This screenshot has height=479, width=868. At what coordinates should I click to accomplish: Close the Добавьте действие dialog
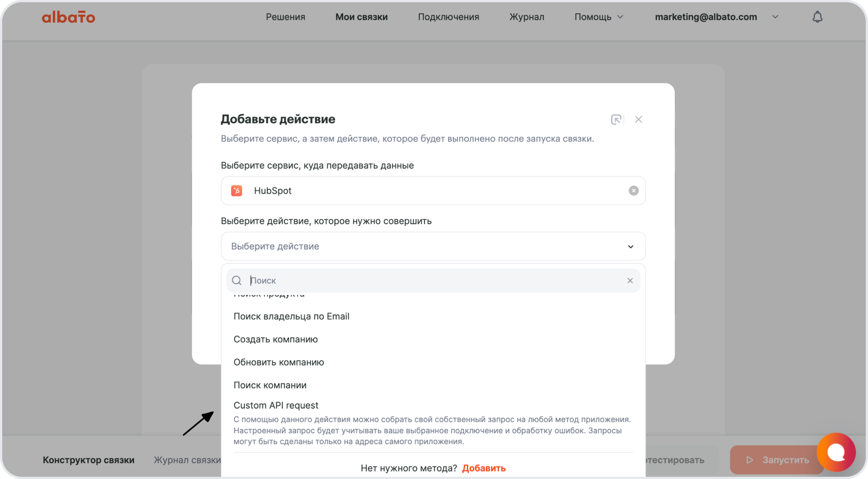(638, 119)
